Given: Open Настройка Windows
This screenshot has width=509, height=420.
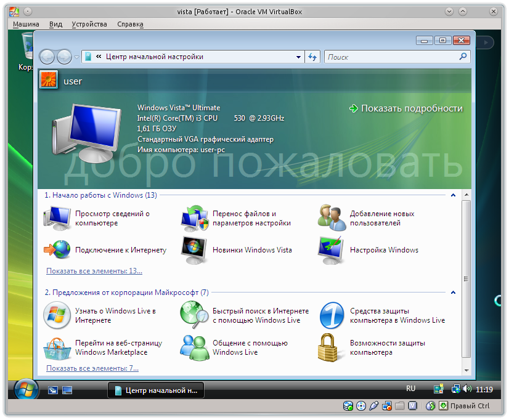Looking at the screenshot, I should click(385, 249).
